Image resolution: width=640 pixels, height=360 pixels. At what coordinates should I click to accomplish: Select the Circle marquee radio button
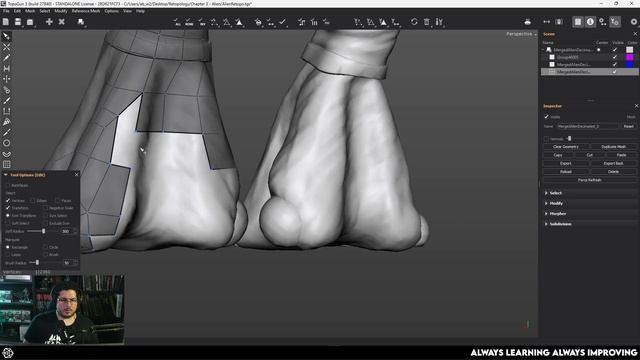click(45, 247)
